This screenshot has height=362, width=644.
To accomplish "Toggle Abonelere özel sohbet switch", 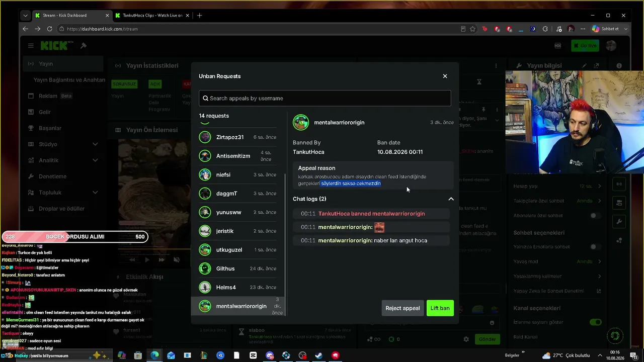I will pyautogui.click(x=595, y=216).
